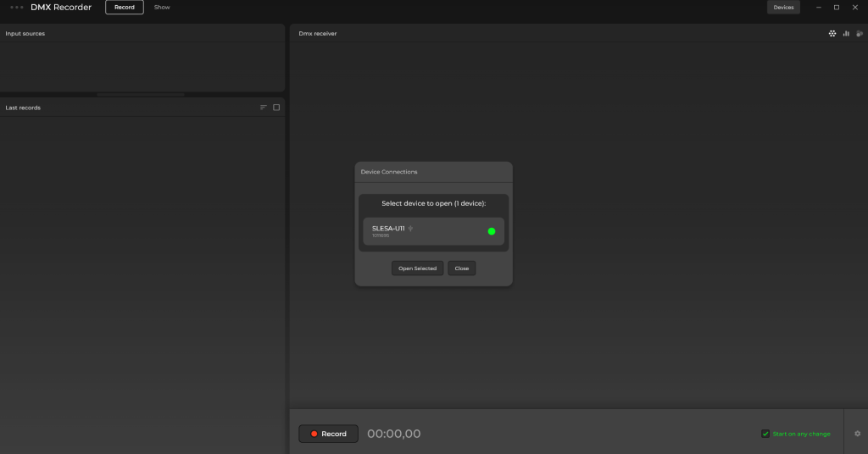
Task: Toggle the Start on any change checkbox
Action: click(765, 434)
